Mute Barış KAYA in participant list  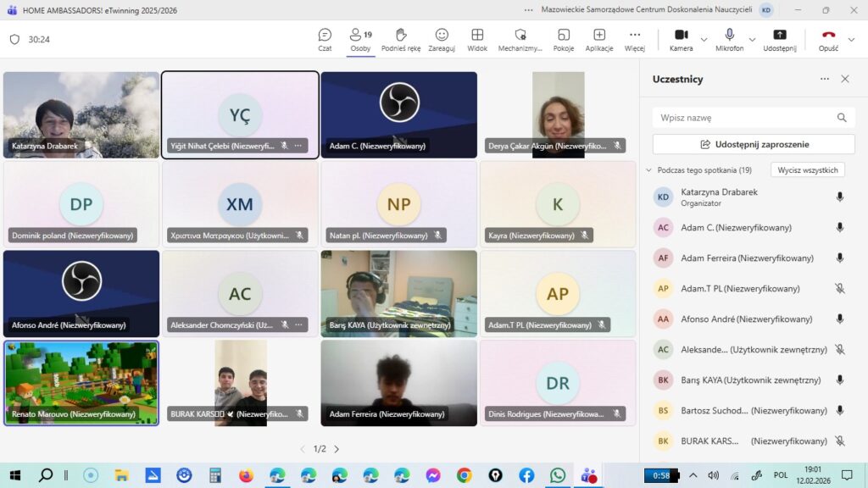click(x=840, y=380)
